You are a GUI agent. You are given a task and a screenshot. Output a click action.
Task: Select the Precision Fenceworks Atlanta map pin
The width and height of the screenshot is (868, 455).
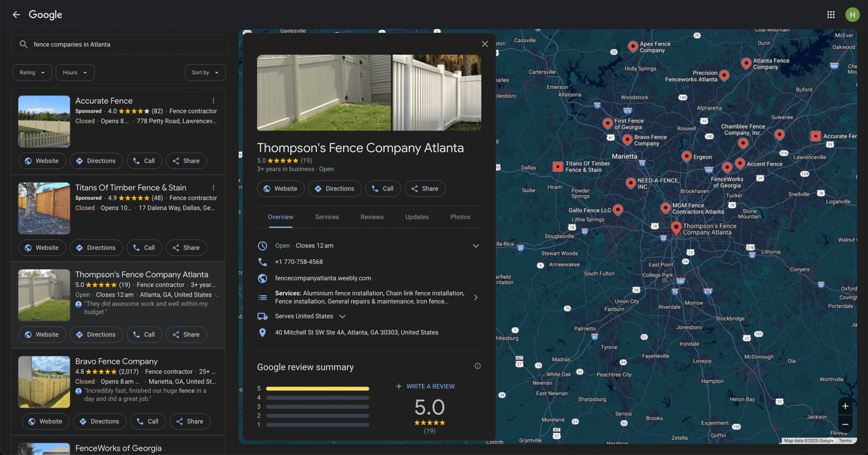pos(724,75)
